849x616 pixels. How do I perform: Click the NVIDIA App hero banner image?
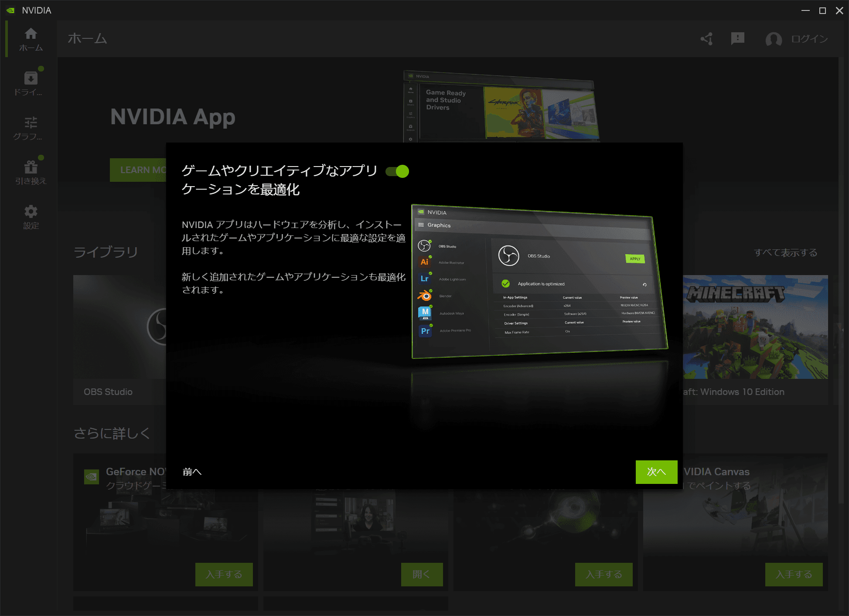coord(501,107)
